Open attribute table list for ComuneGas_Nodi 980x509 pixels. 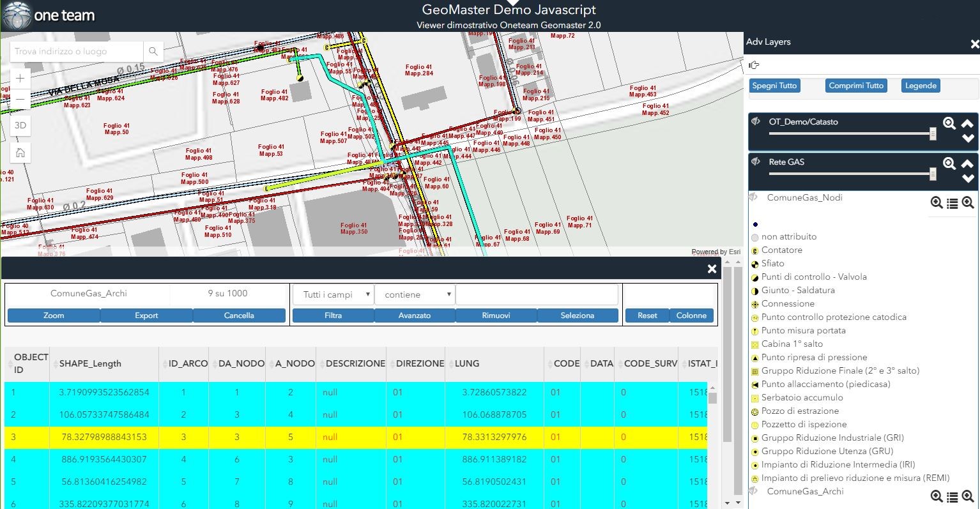[x=952, y=203]
